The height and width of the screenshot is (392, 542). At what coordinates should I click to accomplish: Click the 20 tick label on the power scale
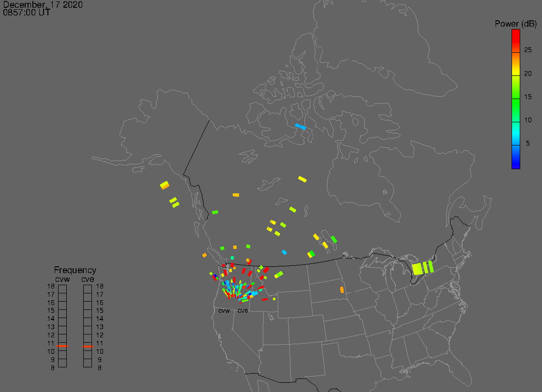pyautogui.click(x=527, y=73)
